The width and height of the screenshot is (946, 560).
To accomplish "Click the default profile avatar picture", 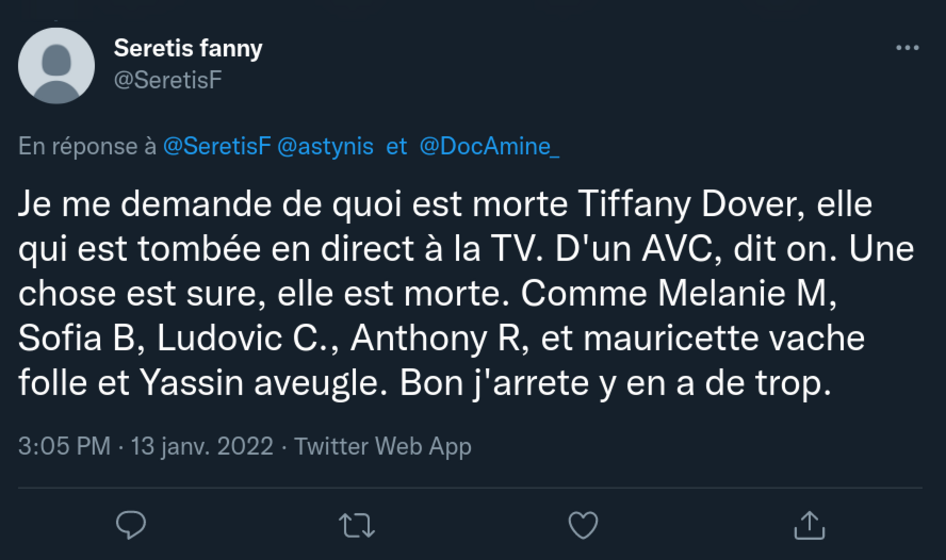I will 56,66.
